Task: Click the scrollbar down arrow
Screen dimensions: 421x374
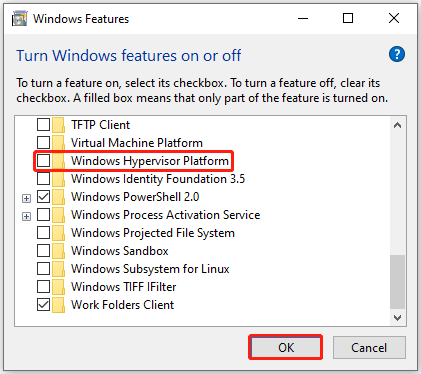Action: pyautogui.click(x=397, y=318)
